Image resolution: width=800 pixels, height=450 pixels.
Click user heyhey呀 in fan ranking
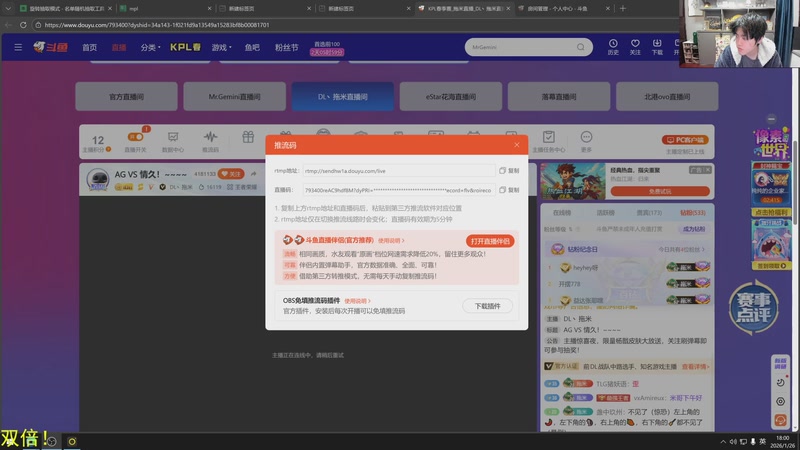(x=585, y=267)
